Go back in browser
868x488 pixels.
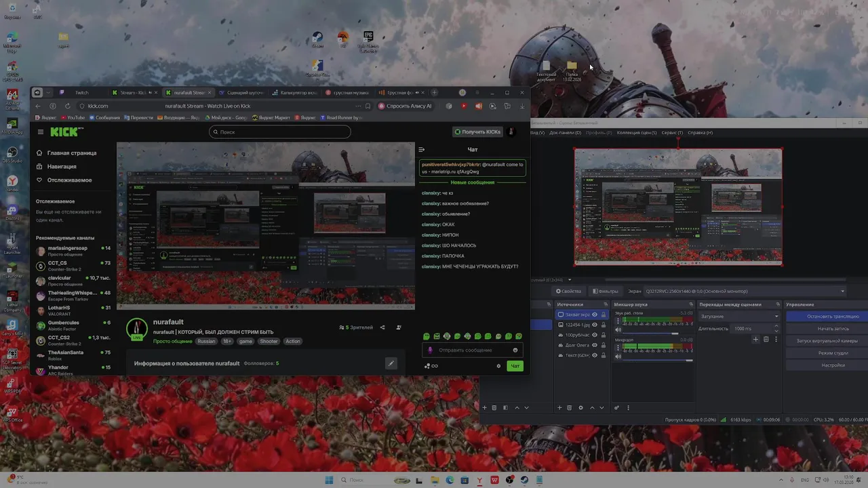pyautogui.click(x=38, y=106)
